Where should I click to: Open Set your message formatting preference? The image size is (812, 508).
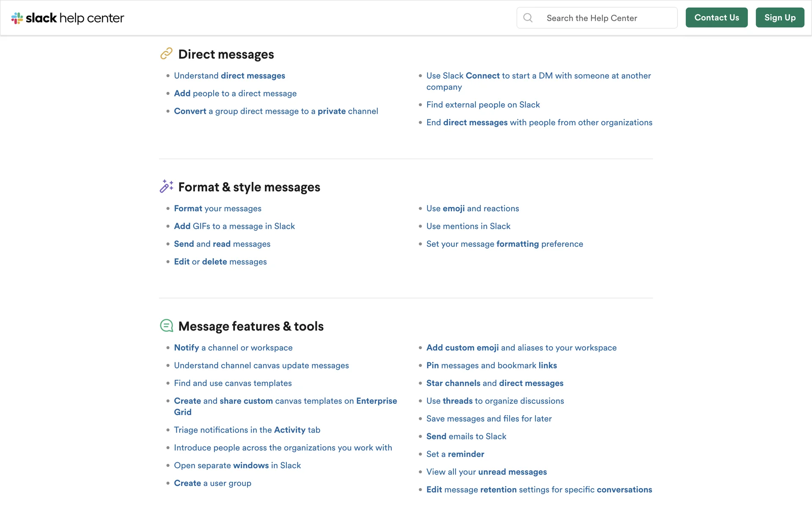(504, 244)
